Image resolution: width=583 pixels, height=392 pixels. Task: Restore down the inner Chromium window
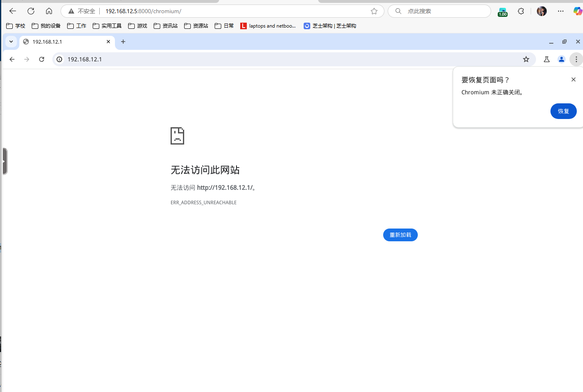564,42
